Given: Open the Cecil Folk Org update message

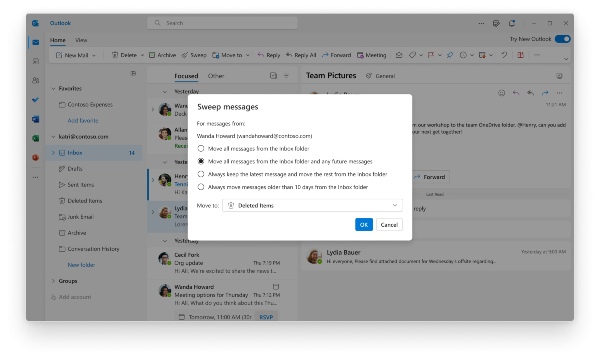Looking at the screenshot, I should (223, 263).
